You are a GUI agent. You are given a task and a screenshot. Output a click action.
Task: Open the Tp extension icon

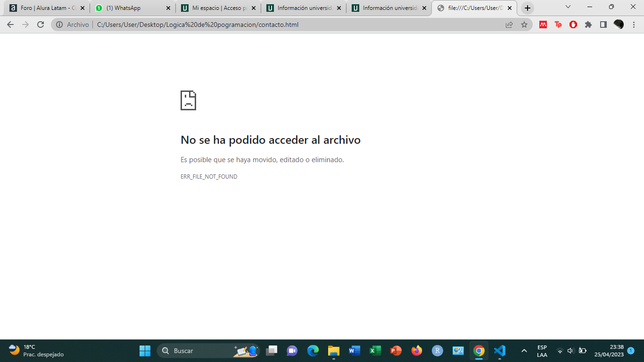pos(558,25)
